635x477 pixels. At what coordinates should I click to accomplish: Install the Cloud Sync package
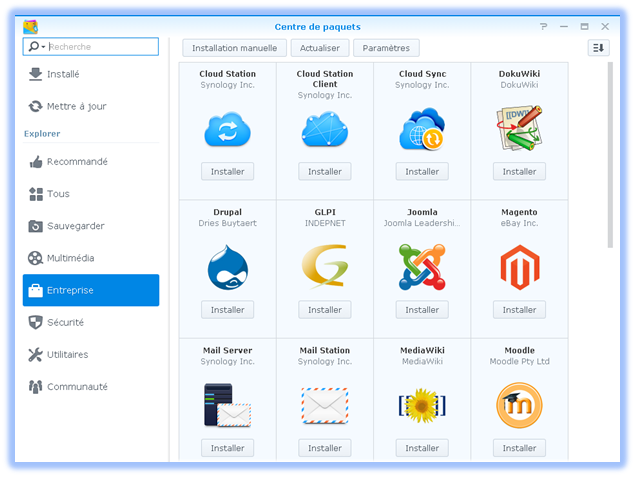(x=422, y=171)
